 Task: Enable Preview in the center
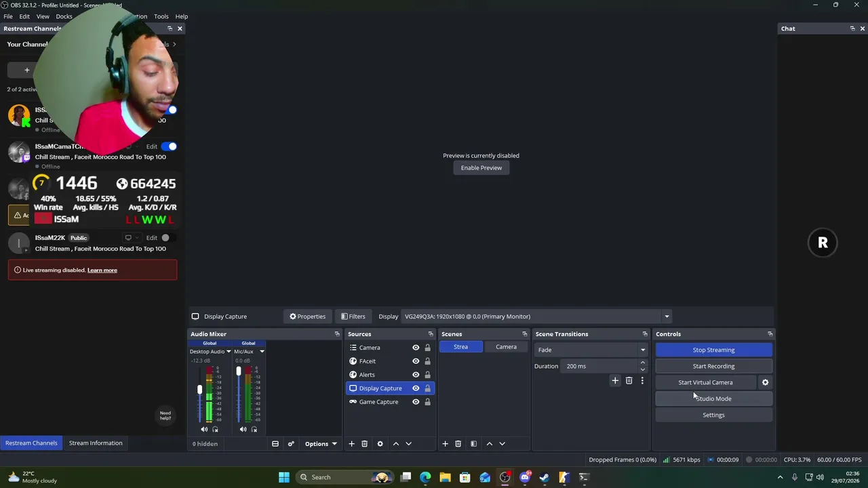point(481,168)
